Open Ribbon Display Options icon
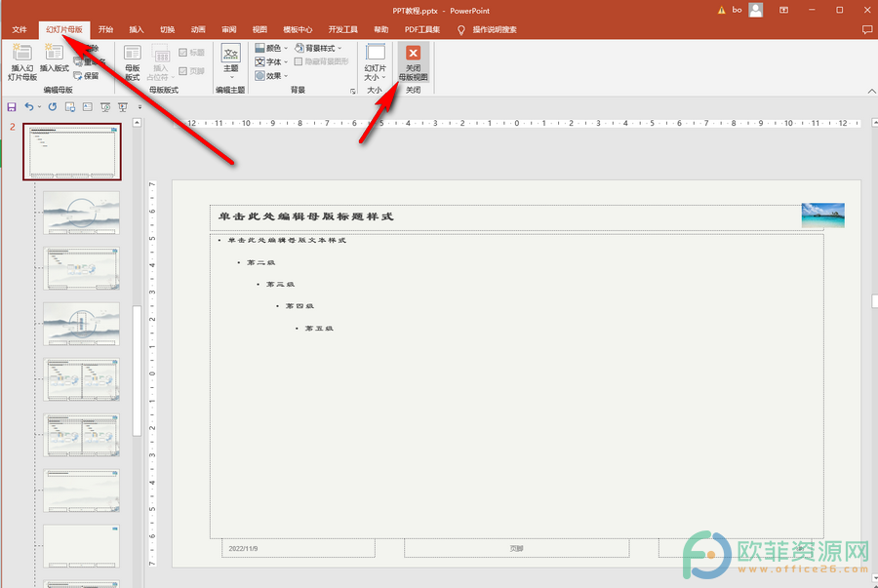This screenshot has height=588, width=878. point(784,10)
